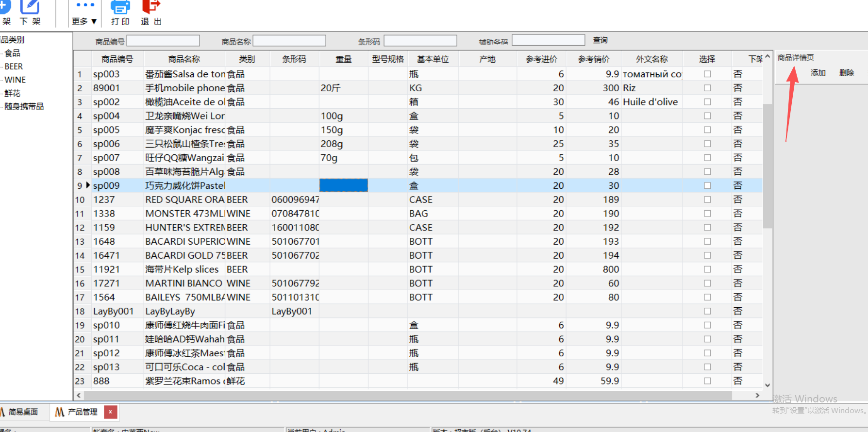Viewport: 868px width, 432px height.
Task: Click the horizontal scrollbar right arrow
Action: pos(757,396)
